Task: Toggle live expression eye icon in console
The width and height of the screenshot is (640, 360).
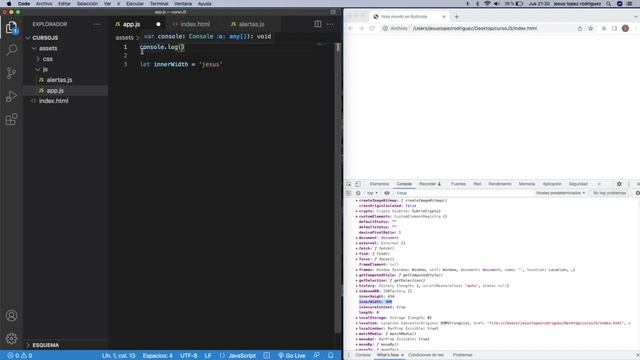Action: (x=387, y=193)
